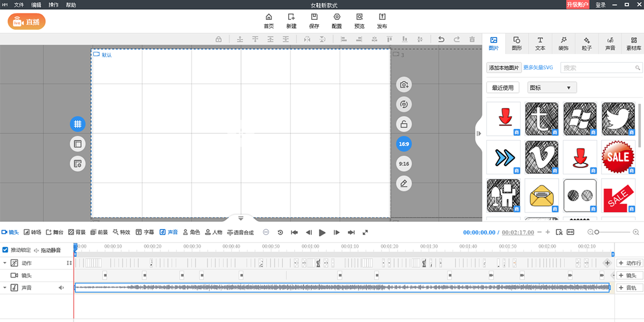The image size is (644, 322).
Task: Collapse the canvas with bottom center handle
Action: click(x=240, y=218)
